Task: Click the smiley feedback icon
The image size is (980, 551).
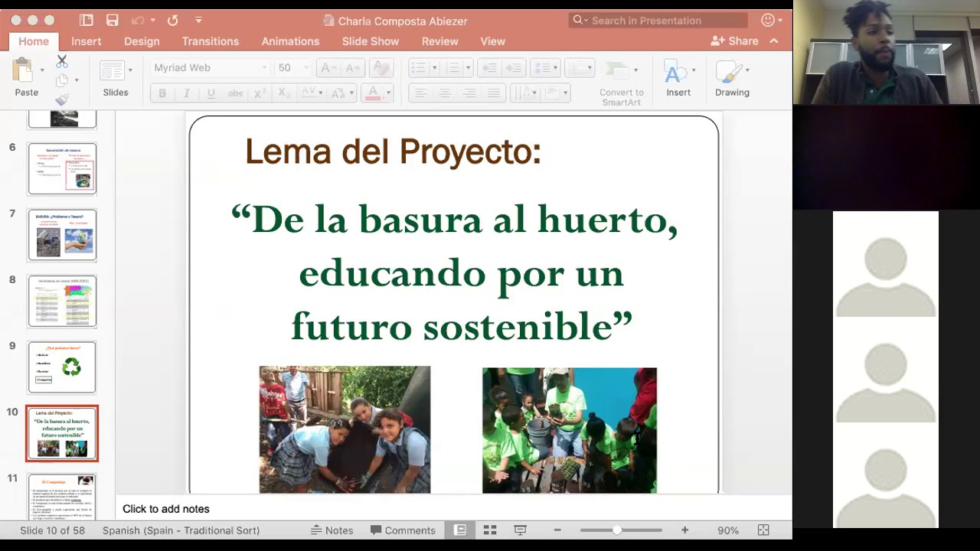Action: pos(767,21)
